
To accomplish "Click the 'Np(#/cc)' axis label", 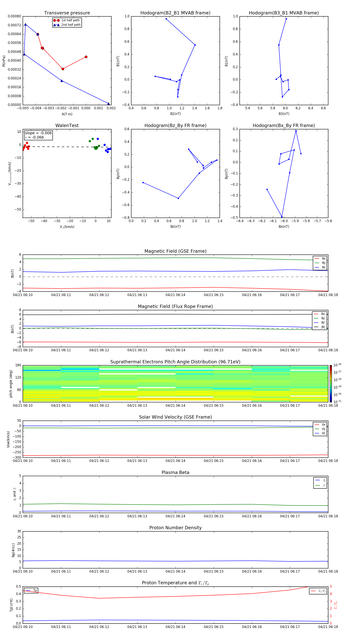I will pyautogui.click(x=13, y=550).
